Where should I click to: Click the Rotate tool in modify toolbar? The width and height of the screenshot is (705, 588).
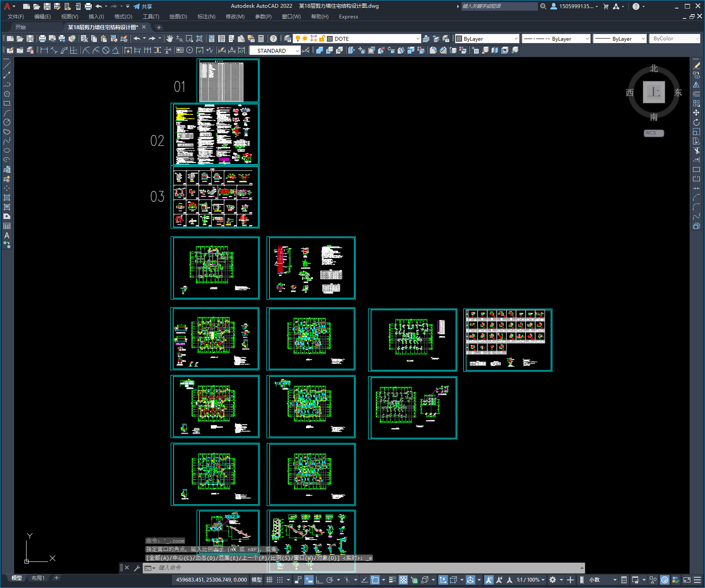click(x=696, y=122)
